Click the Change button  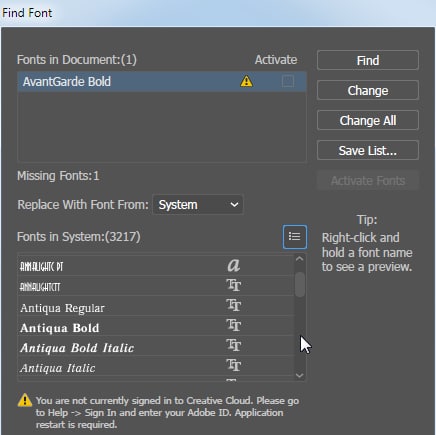pos(368,90)
